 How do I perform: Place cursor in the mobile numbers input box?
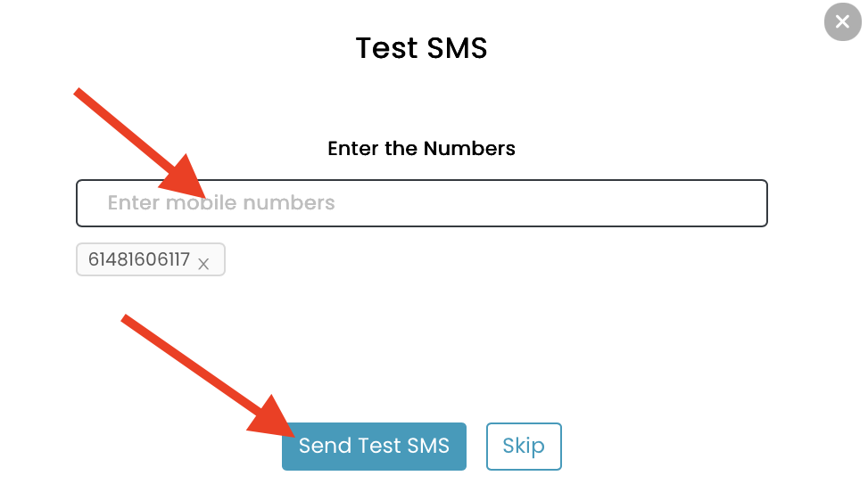(x=422, y=203)
